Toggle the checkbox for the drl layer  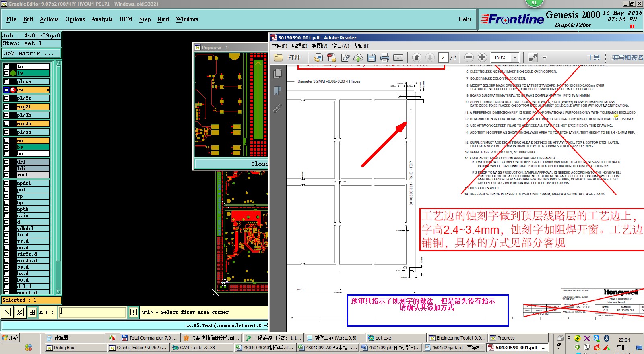(6, 162)
